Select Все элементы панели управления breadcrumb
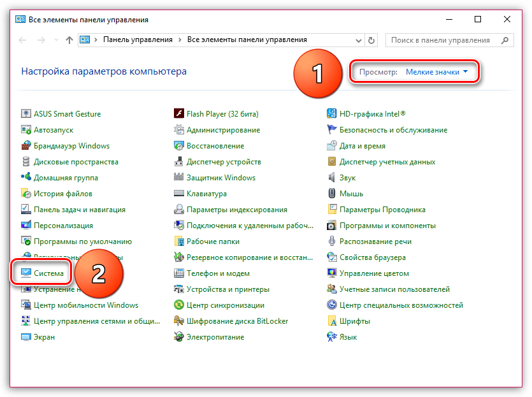Screen dimensions: 532x397 (247, 40)
